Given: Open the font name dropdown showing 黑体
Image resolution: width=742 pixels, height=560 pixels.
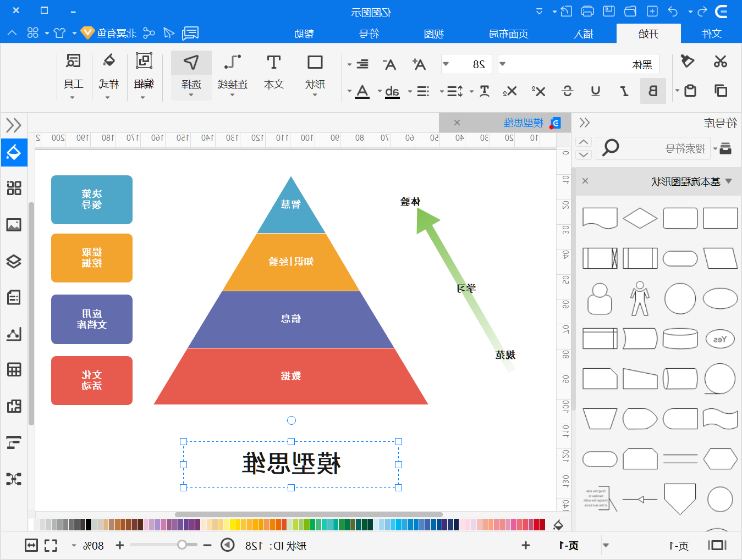Looking at the screenshot, I should [502, 64].
